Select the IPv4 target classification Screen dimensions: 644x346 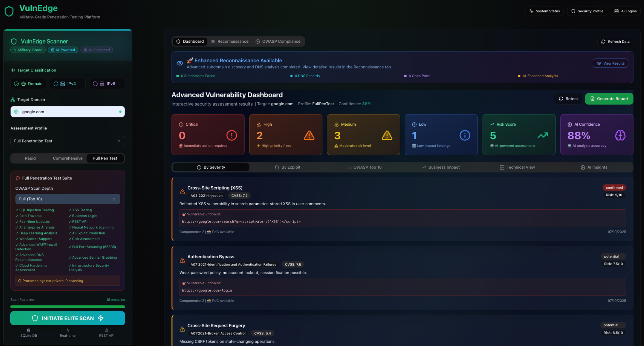67,84
